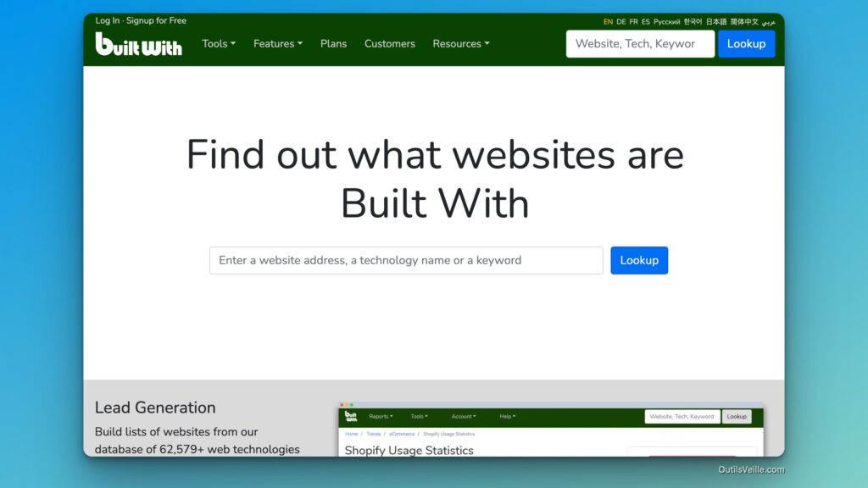The height and width of the screenshot is (488, 868).
Task: Switch language to ES
Action: click(x=645, y=22)
